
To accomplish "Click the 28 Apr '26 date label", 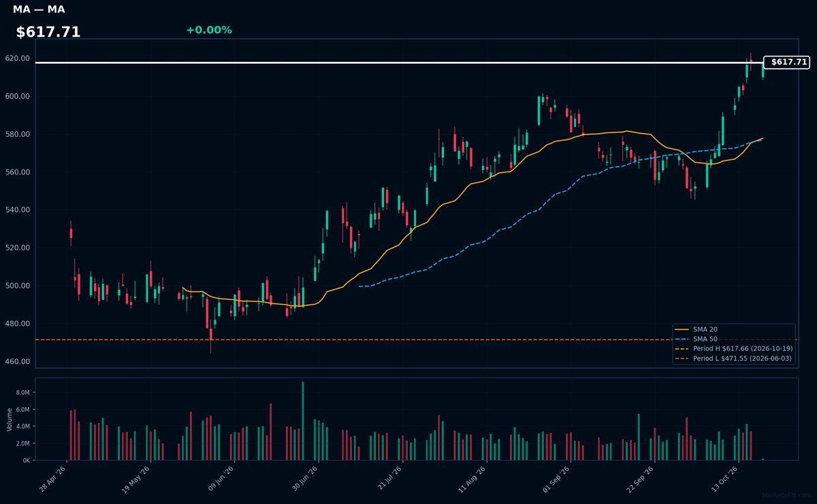I will pyautogui.click(x=52, y=479).
